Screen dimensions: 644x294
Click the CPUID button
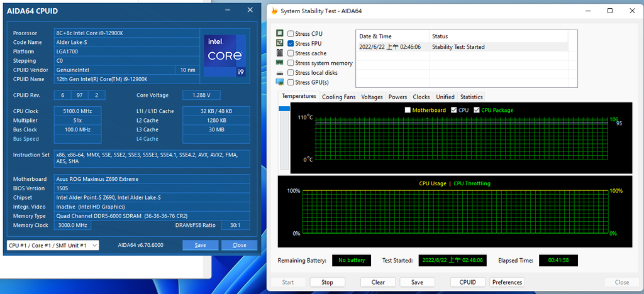coord(468,282)
